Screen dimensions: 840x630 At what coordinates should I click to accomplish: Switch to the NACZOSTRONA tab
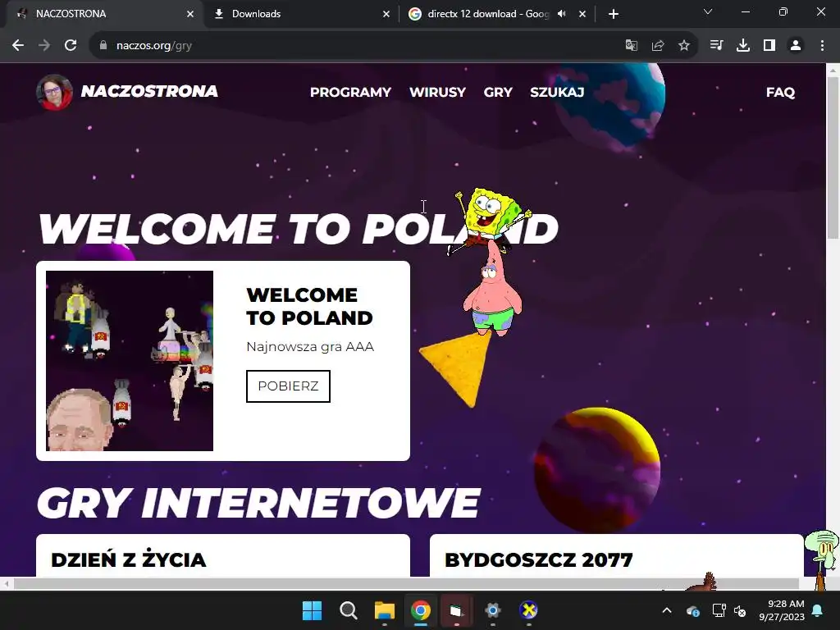pyautogui.click(x=102, y=14)
